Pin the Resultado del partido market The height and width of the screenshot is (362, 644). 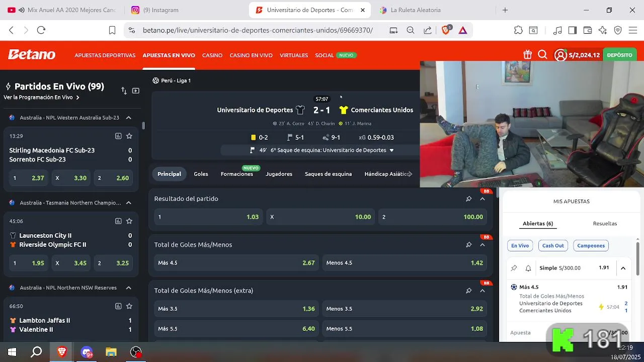click(x=468, y=199)
